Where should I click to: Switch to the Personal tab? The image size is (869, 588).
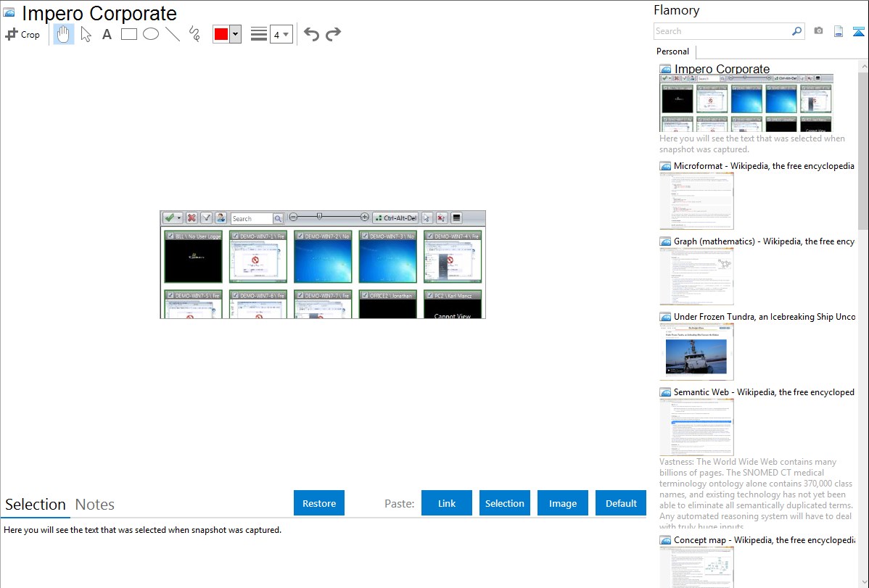click(673, 51)
